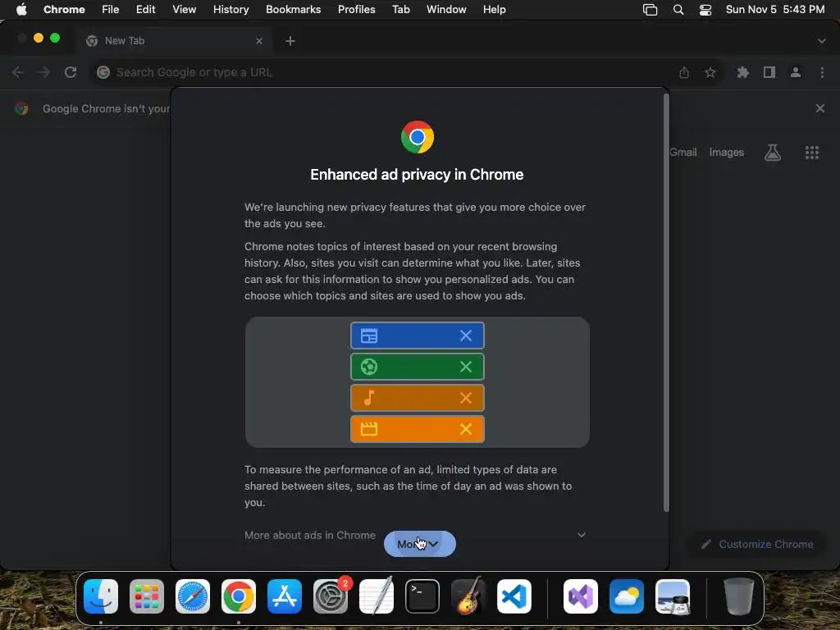Open Finder from the Dock
Viewport: 840px width, 630px height.
click(x=101, y=596)
